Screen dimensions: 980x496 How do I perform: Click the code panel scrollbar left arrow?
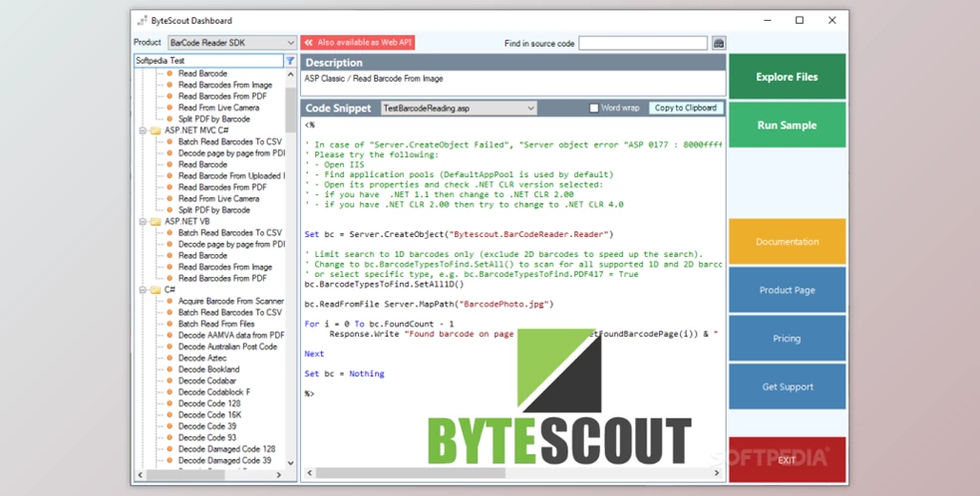point(309,473)
